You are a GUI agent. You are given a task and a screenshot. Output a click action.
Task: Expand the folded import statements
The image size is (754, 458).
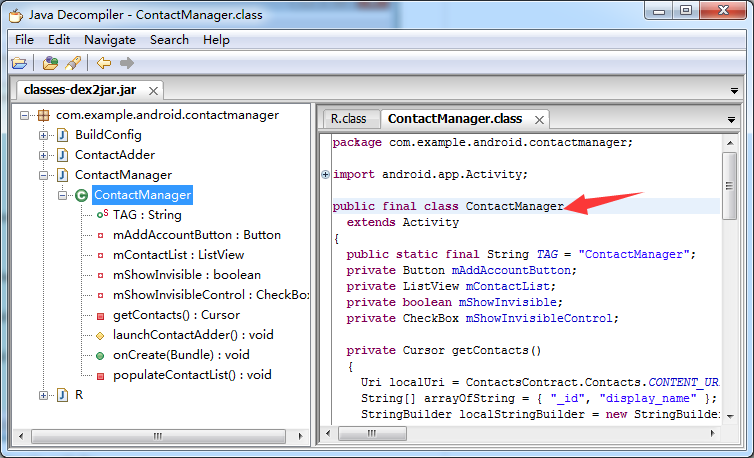click(x=326, y=174)
